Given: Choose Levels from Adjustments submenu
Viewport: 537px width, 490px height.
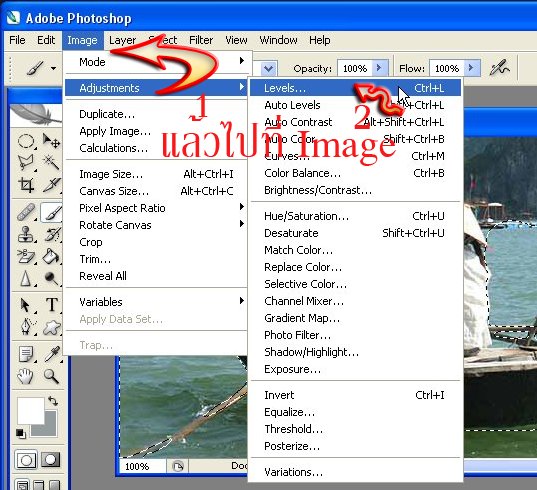Looking at the screenshot, I should coord(355,88).
